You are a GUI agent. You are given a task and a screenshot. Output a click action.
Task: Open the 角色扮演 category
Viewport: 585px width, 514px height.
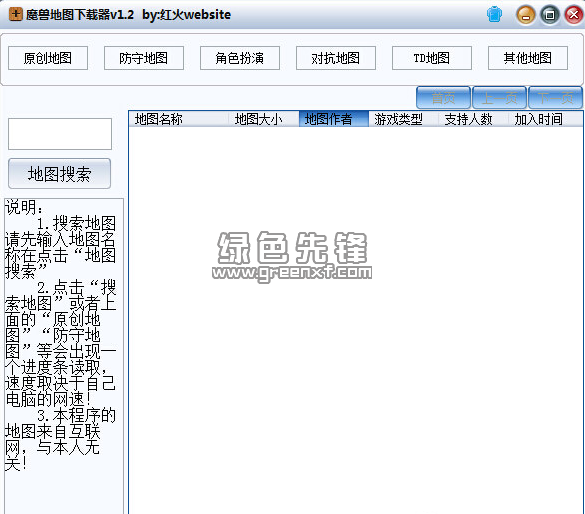[x=240, y=58]
